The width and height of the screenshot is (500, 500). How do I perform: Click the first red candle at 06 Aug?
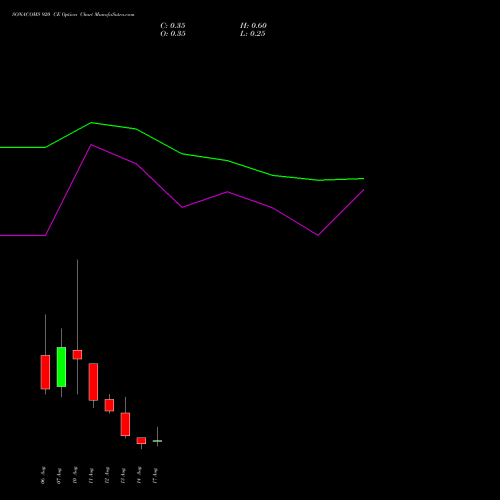pyautogui.click(x=45, y=372)
